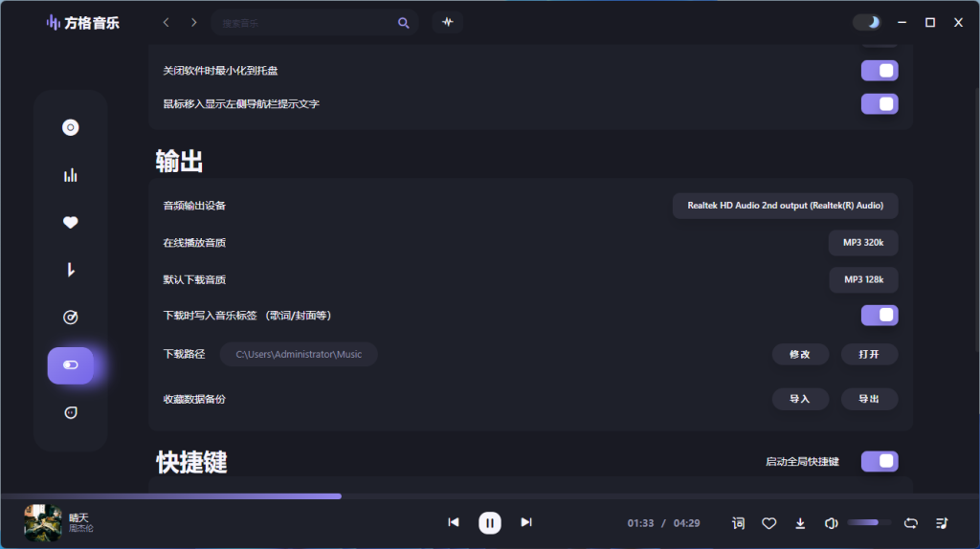Click the 收藏数据备份 label
980x549 pixels.
tap(194, 399)
